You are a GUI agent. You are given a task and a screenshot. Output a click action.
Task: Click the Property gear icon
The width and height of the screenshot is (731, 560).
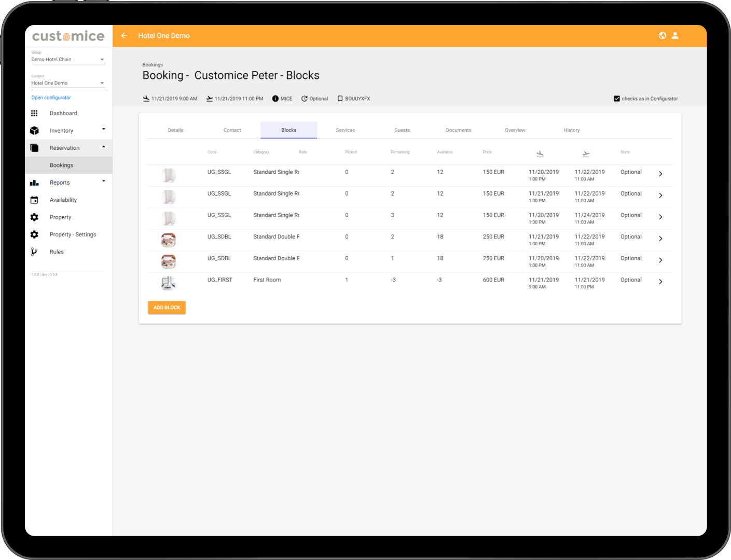[34, 217]
